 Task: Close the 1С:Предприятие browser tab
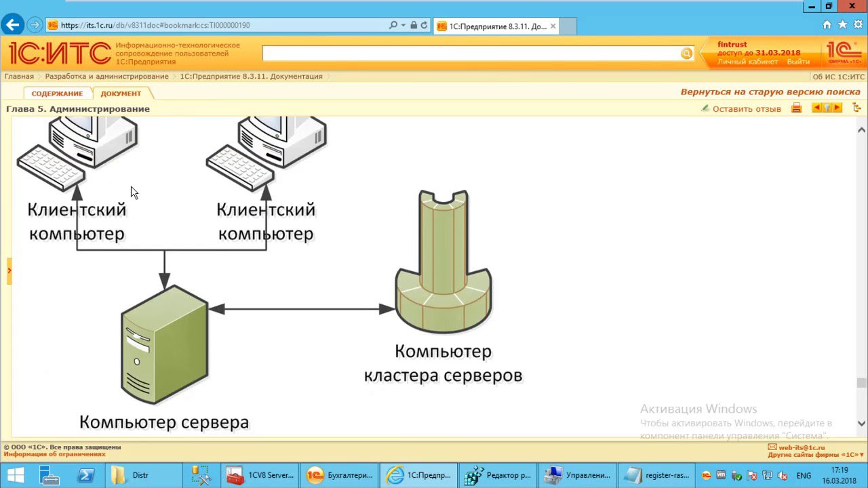(553, 26)
